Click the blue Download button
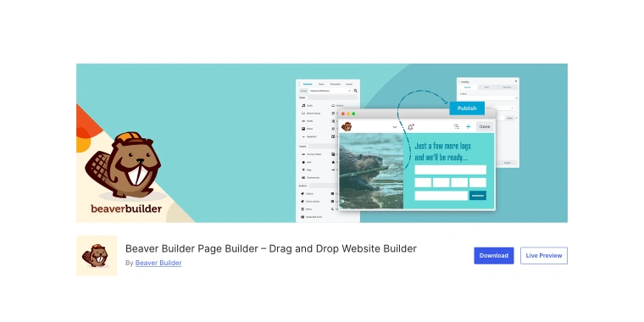The image size is (644, 322). click(494, 255)
